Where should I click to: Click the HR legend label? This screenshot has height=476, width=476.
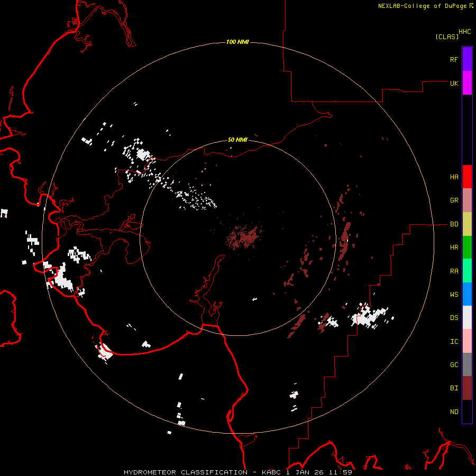[454, 248]
